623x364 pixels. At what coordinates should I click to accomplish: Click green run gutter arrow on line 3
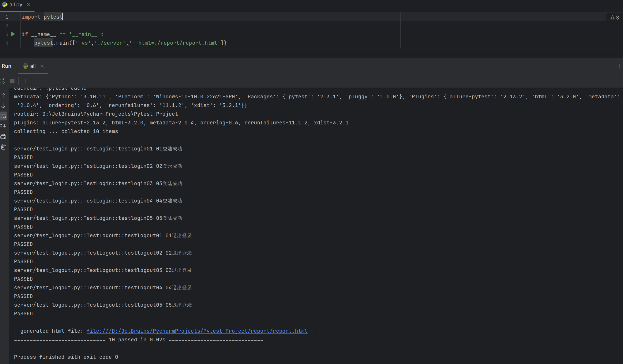pos(13,34)
